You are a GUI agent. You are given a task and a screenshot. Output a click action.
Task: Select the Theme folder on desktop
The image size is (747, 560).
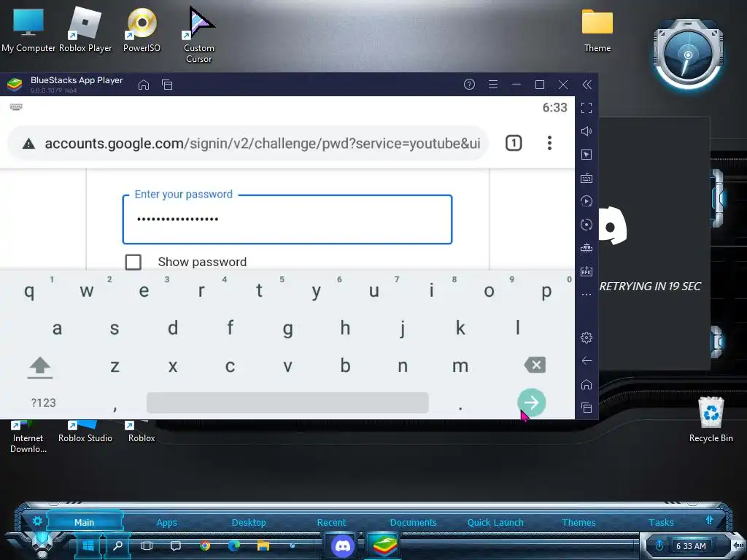597,31
